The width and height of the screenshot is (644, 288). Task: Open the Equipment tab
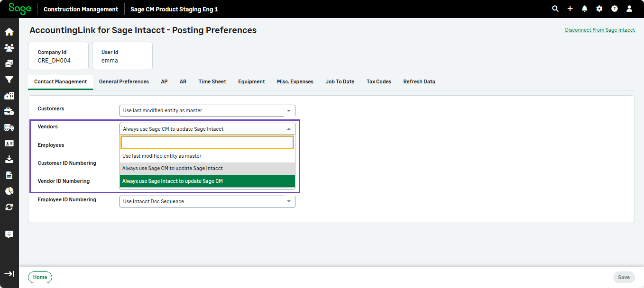click(x=251, y=81)
